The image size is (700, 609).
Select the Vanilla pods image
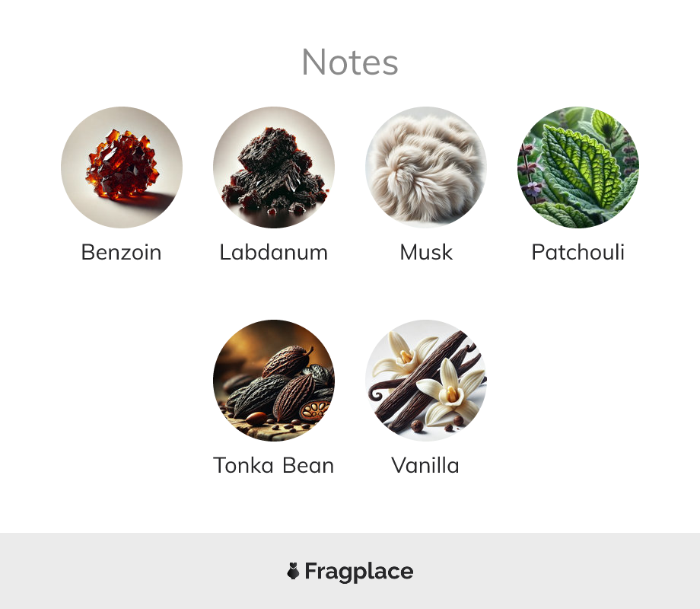coord(426,380)
